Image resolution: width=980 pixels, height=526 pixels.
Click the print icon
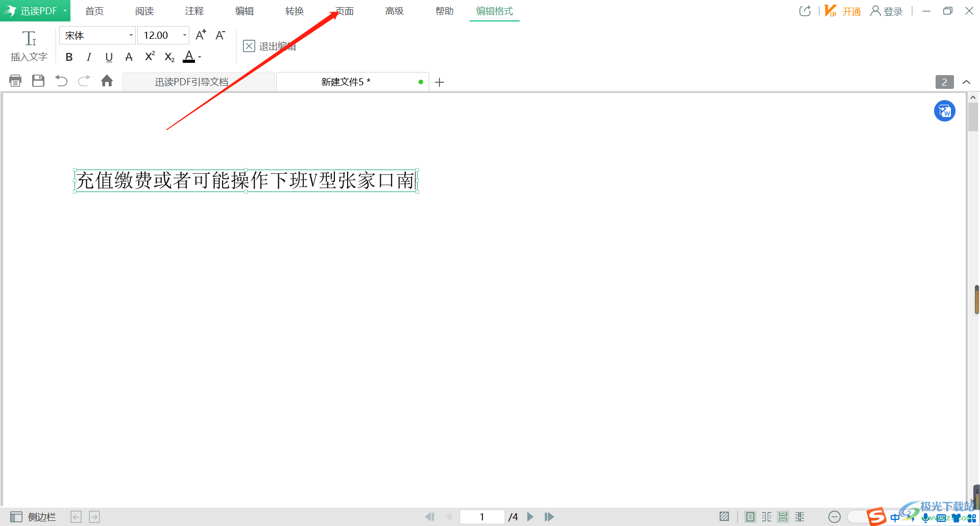click(15, 81)
